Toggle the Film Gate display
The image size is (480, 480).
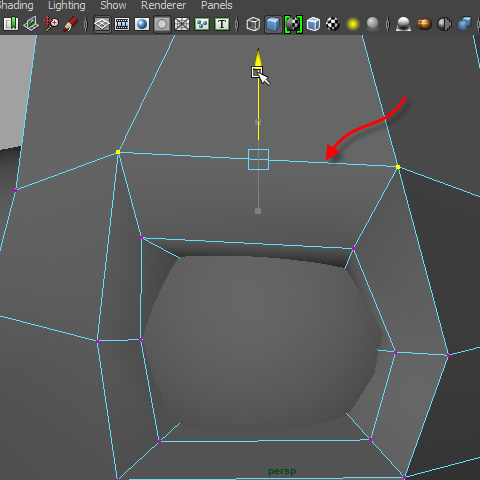pyautogui.click(x=122, y=24)
